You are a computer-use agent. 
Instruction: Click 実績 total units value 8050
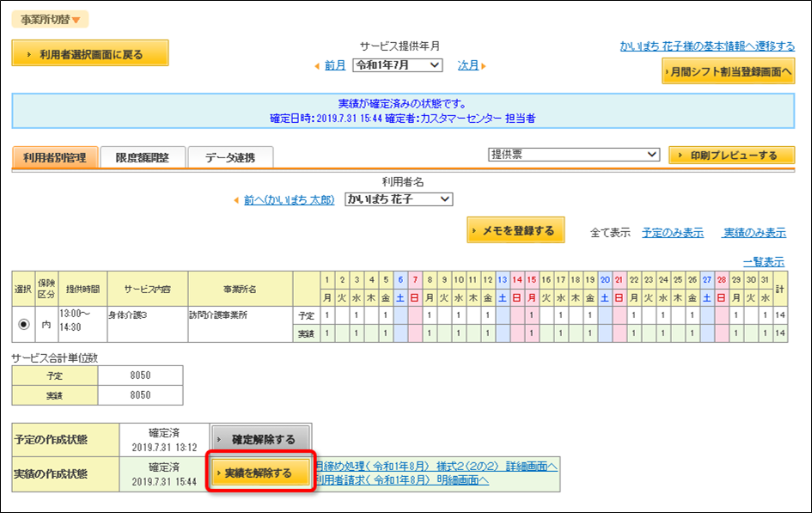(140, 395)
